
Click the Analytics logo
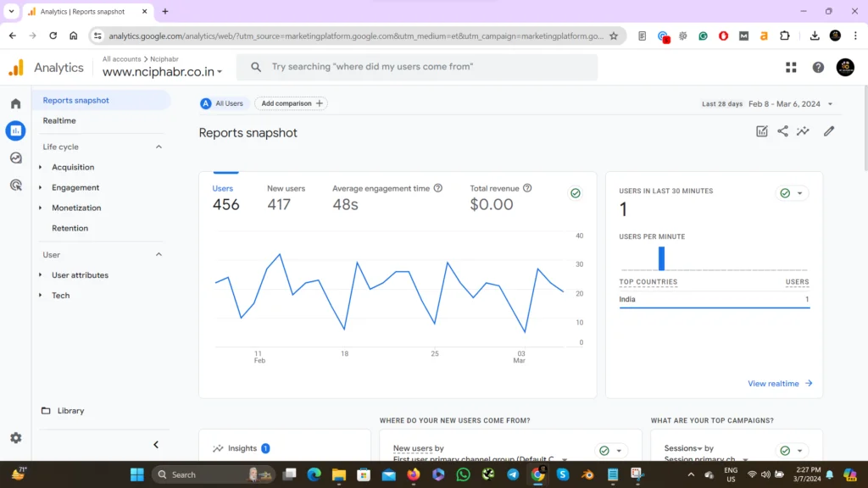[17, 68]
